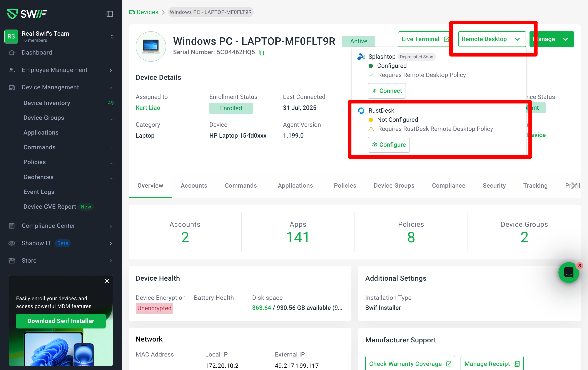Screen dimensions: 588x370
Task: Click the Swif logo
Action: tap(27, 14)
